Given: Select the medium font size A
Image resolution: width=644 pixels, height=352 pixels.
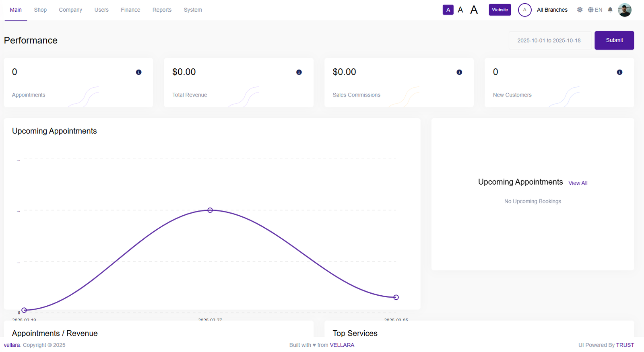Looking at the screenshot, I should pos(460,10).
